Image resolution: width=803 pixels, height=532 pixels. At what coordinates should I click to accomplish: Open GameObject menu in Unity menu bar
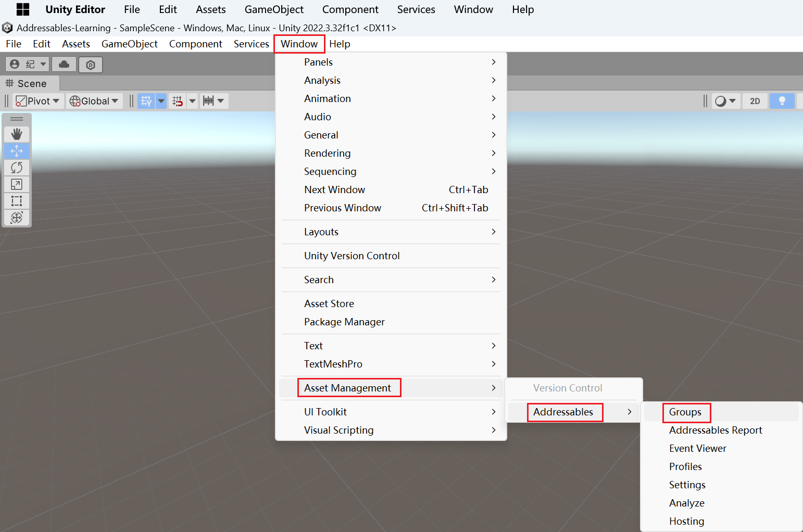130,44
